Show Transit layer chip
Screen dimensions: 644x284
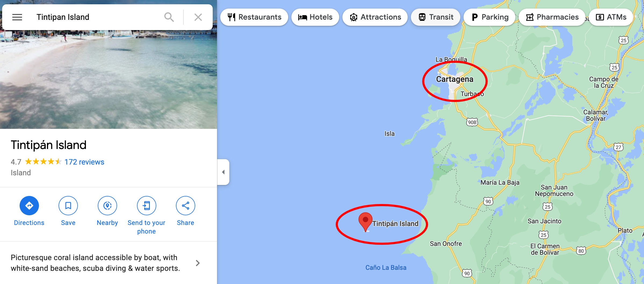coord(436,17)
